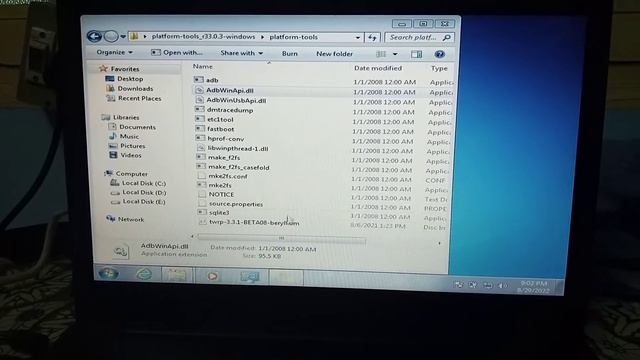Open Local Disk (C:)
This screenshot has width=640, height=360.
(138, 184)
